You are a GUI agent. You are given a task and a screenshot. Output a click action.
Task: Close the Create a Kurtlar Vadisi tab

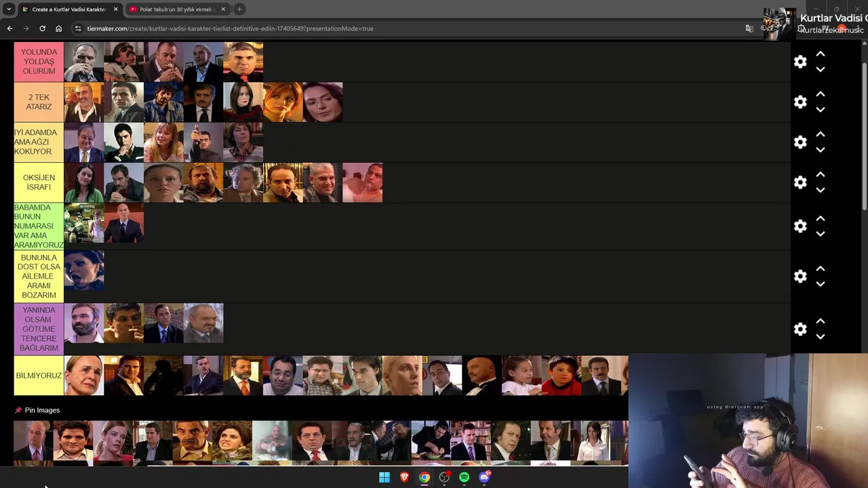click(x=115, y=9)
